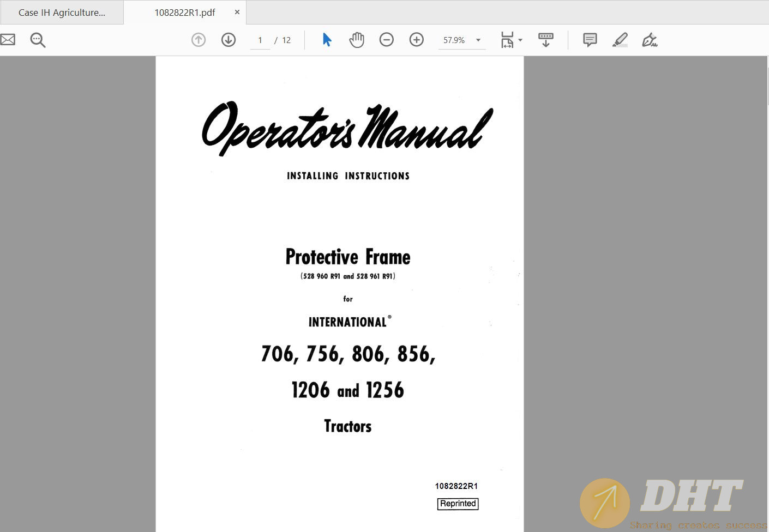Click the email envelope icon
Viewport: 769px width, 532px height.
coord(7,40)
